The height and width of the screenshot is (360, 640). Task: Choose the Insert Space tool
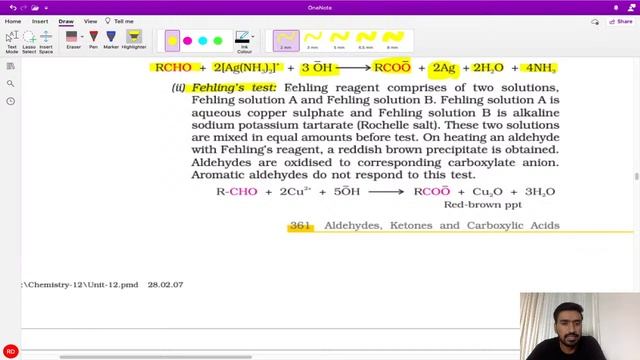[x=46, y=42]
